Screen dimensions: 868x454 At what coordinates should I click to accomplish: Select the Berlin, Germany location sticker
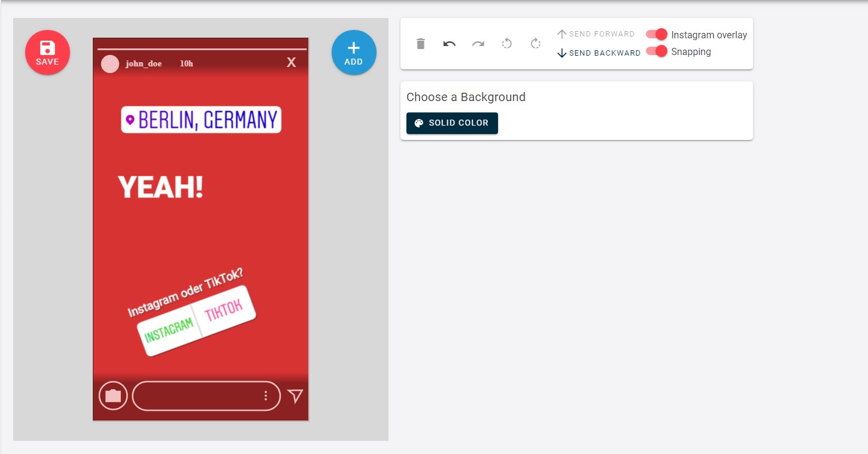click(x=201, y=119)
